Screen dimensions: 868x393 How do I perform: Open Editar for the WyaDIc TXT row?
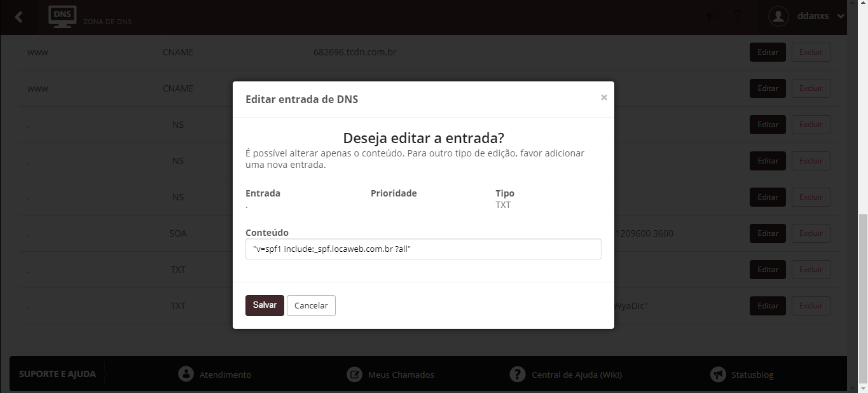click(768, 306)
